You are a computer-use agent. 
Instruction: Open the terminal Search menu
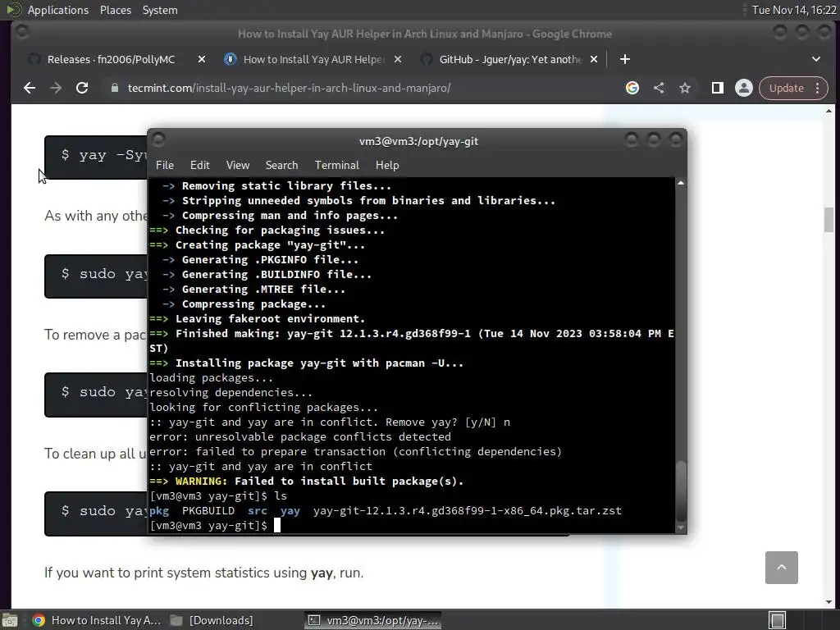[x=282, y=165]
